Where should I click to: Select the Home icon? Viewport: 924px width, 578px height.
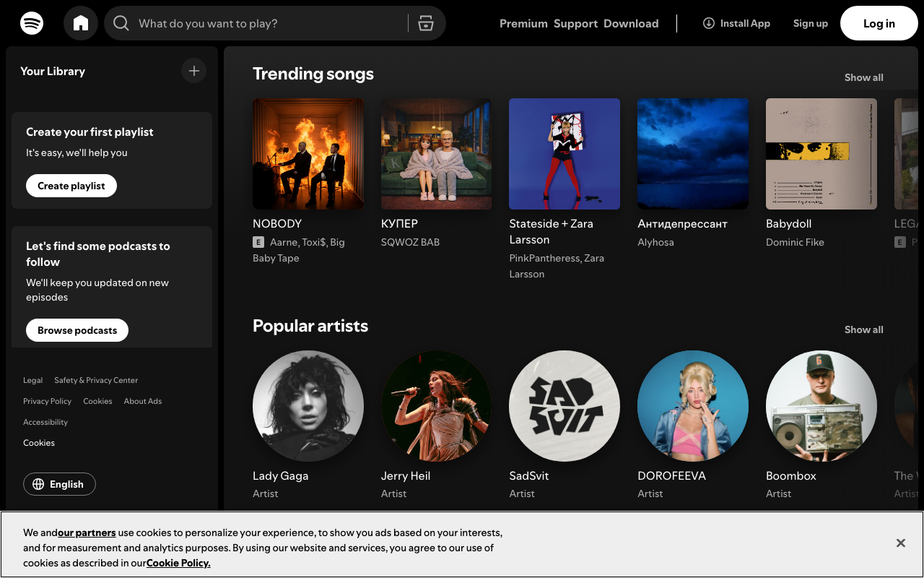click(80, 23)
